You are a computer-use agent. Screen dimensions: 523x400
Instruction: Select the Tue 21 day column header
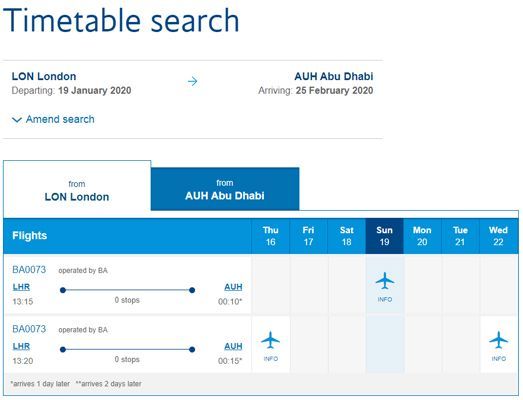460,236
